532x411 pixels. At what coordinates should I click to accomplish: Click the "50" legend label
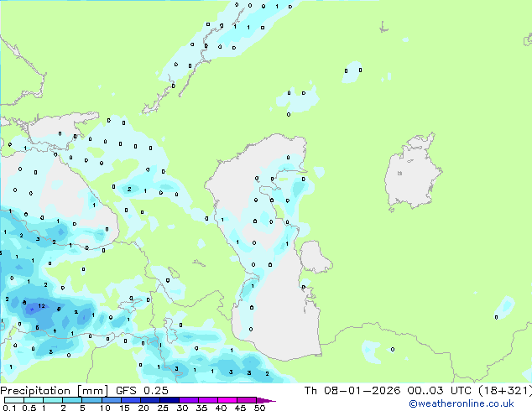point(259,408)
